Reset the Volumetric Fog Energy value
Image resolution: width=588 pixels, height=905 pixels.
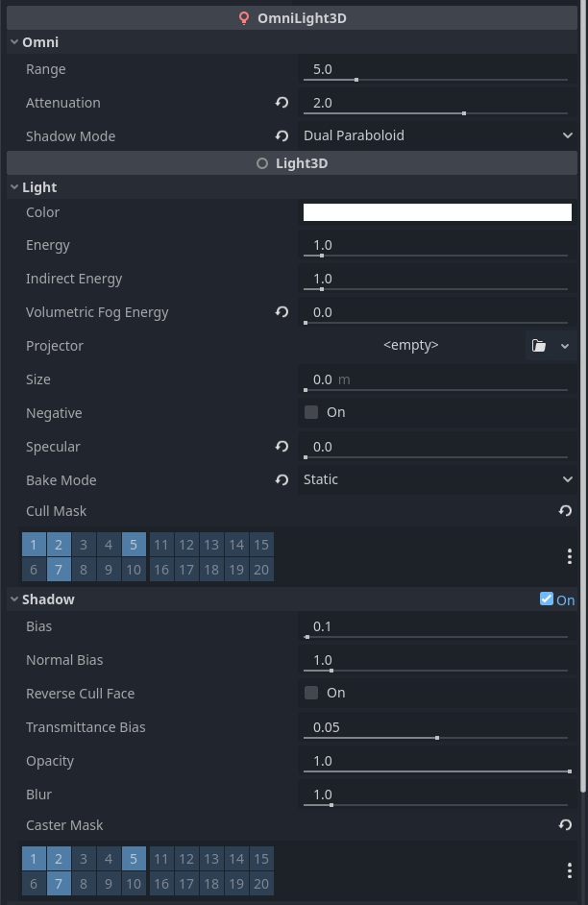click(x=282, y=312)
